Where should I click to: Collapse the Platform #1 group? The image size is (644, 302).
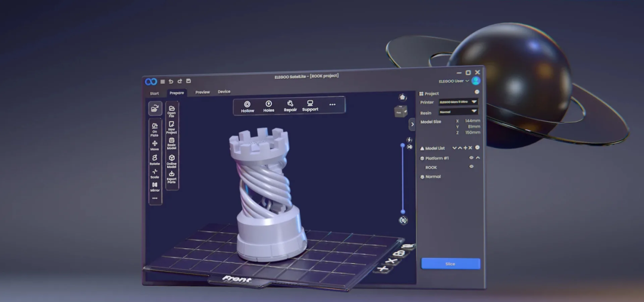pos(478,158)
